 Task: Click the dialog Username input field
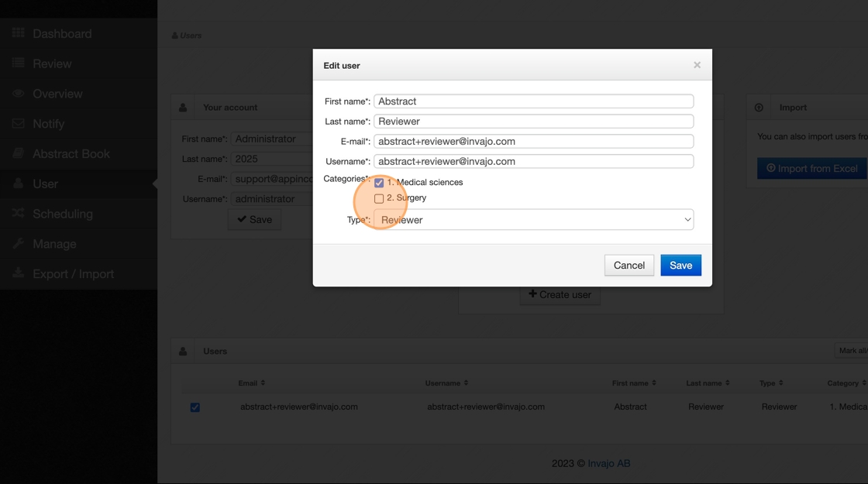(x=534, y=161)
